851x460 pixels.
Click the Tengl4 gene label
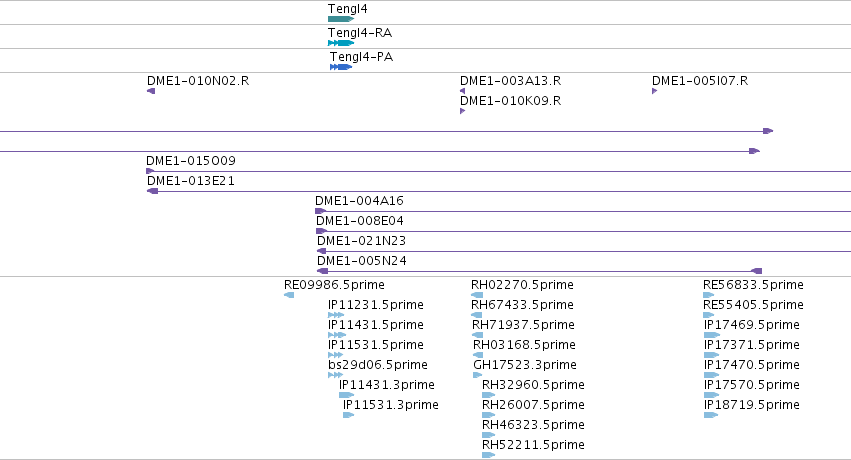pos(347,9)
